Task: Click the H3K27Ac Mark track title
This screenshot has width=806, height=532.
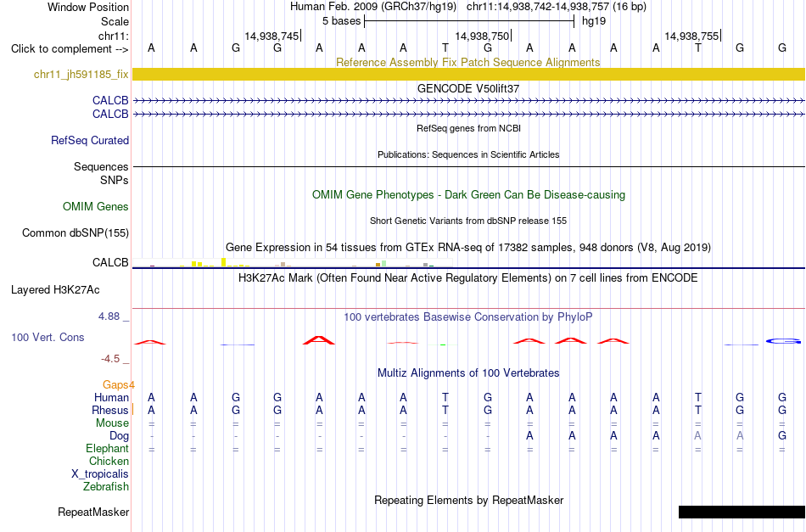Action: (x=468, y=278)
